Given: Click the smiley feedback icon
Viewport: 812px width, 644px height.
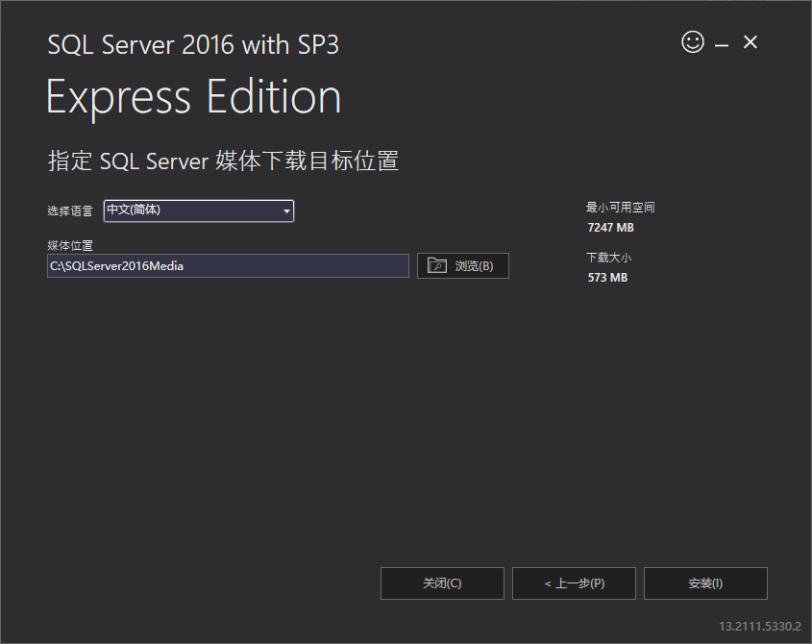Looking at the screenshot, I should point(693,42).
